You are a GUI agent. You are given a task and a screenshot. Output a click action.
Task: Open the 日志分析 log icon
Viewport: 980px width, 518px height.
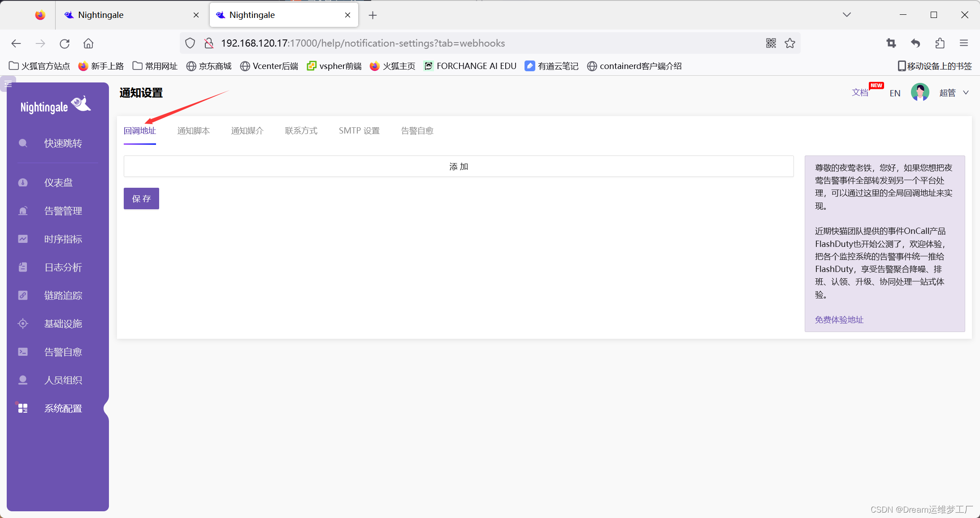(23, 267)
